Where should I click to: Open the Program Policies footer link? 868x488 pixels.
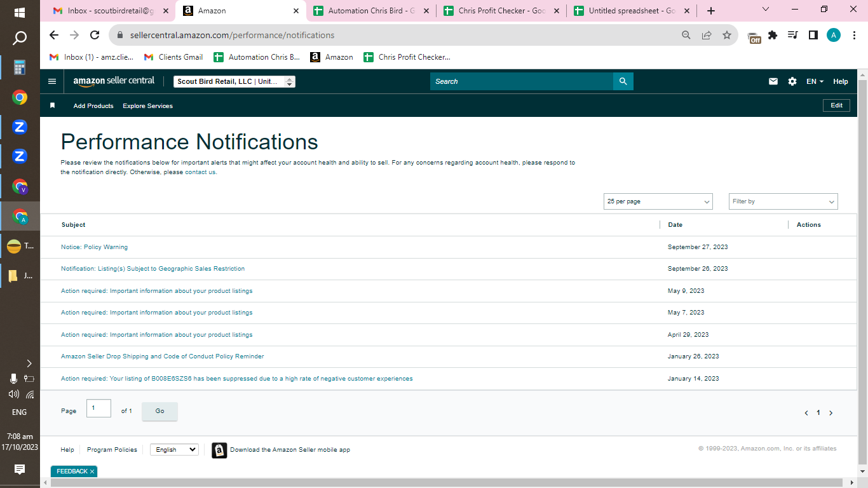[x=112, y=450]
